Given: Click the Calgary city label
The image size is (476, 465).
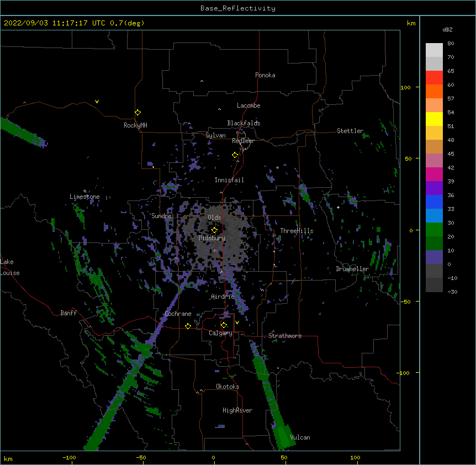Looking at the screenshot, I should [x=220, y=333].
